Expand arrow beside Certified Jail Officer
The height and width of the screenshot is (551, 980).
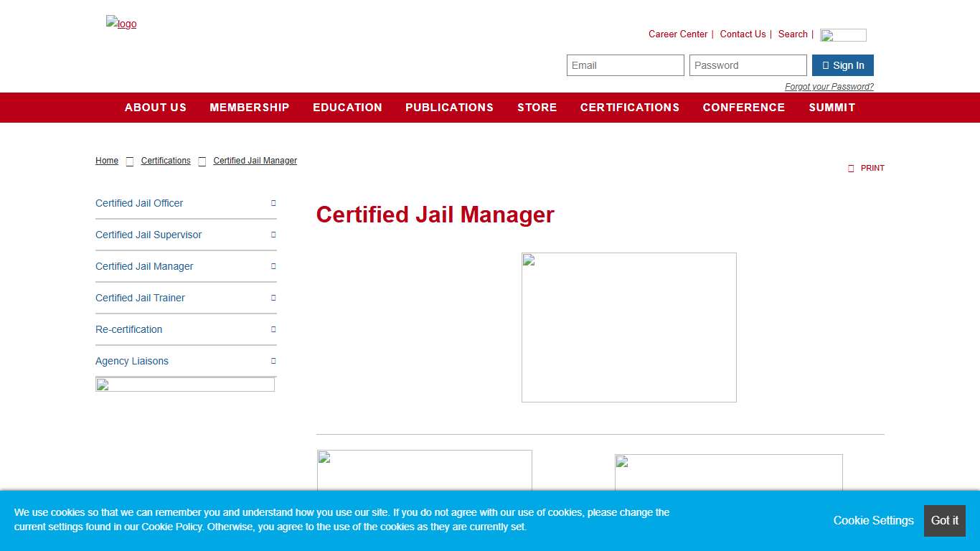[x=273, y=203]
